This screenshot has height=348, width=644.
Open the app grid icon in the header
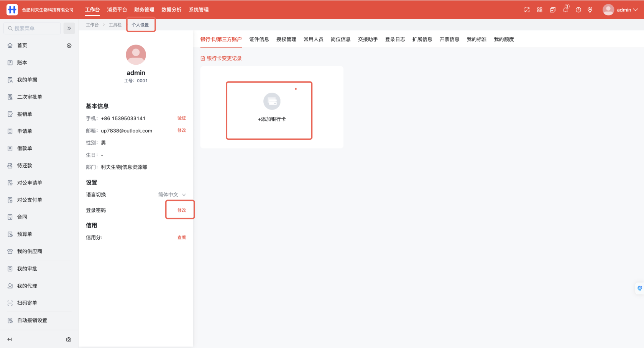[540, 10]
